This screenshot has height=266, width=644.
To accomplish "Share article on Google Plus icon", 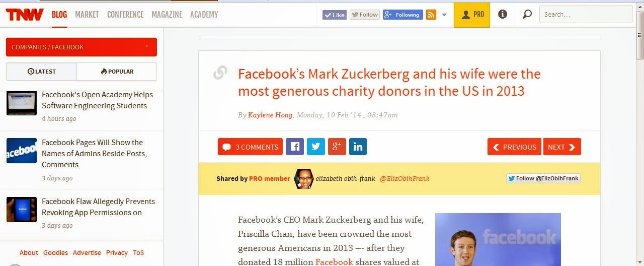I will pyautogui.click(x=337, y=147).
